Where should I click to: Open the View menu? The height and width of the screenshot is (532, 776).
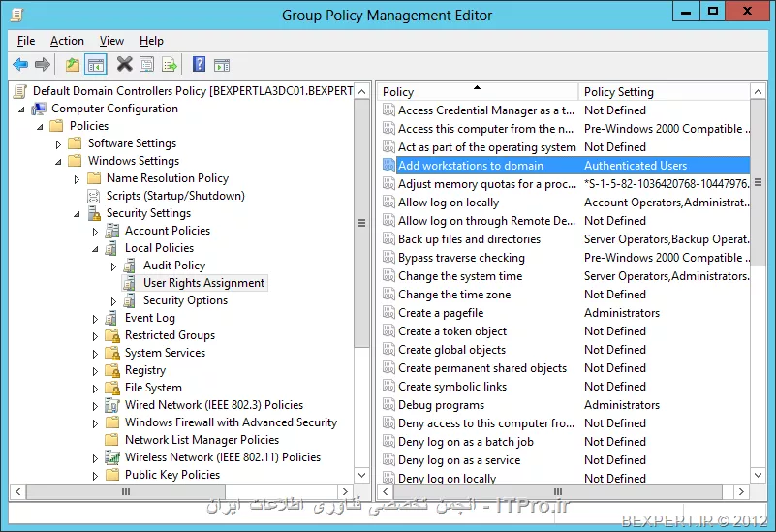(x=111, y=41)
